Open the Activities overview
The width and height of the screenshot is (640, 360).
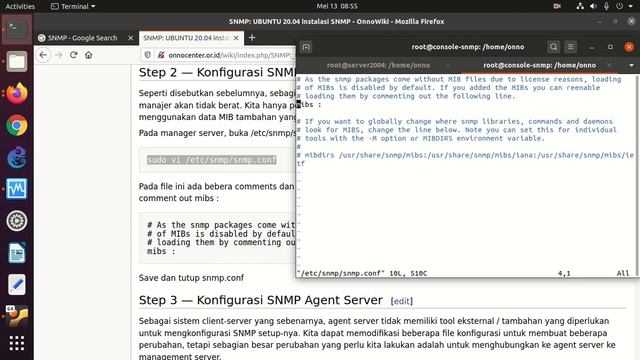pos(20,6)
